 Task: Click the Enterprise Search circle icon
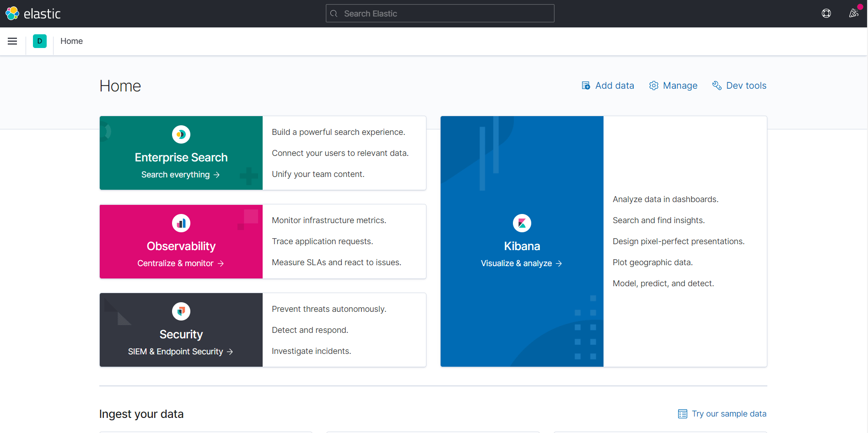[x=181, y=134]
